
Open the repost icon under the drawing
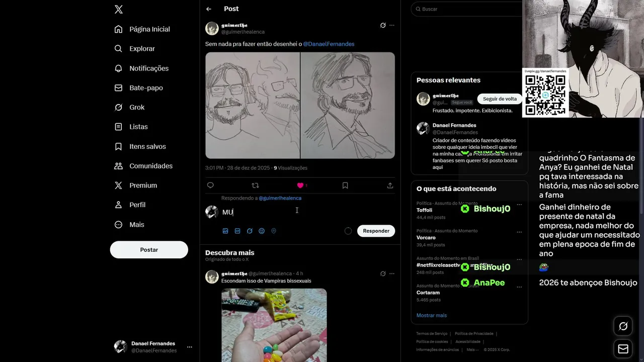click(255, 186)
